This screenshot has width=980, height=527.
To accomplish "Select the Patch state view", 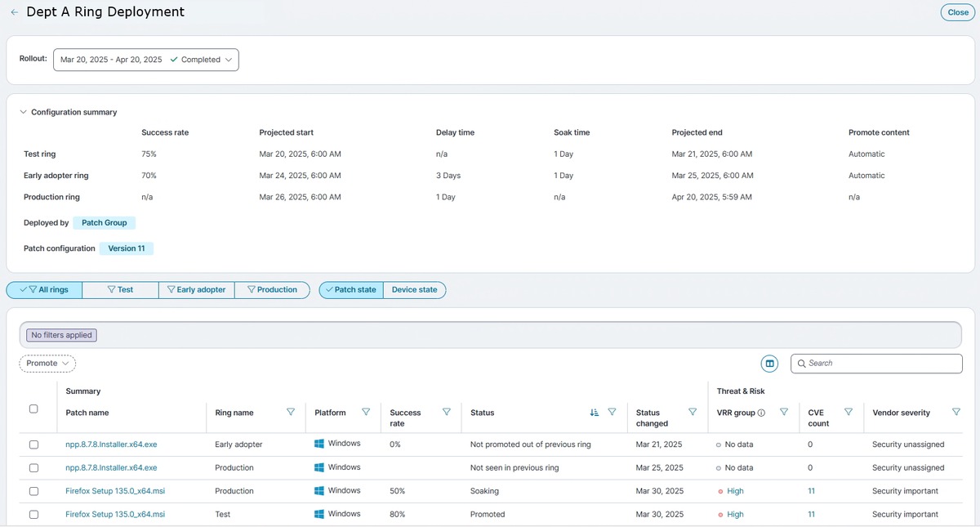I will 351,290.
